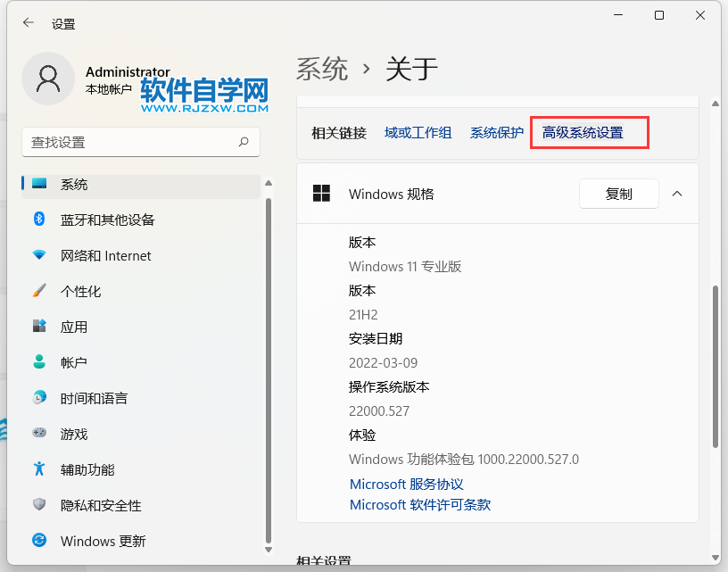This screenshot has height=572, width=728.
Task: Click the main pane scrollbar thumb
Action: click(x=716, y=367)
